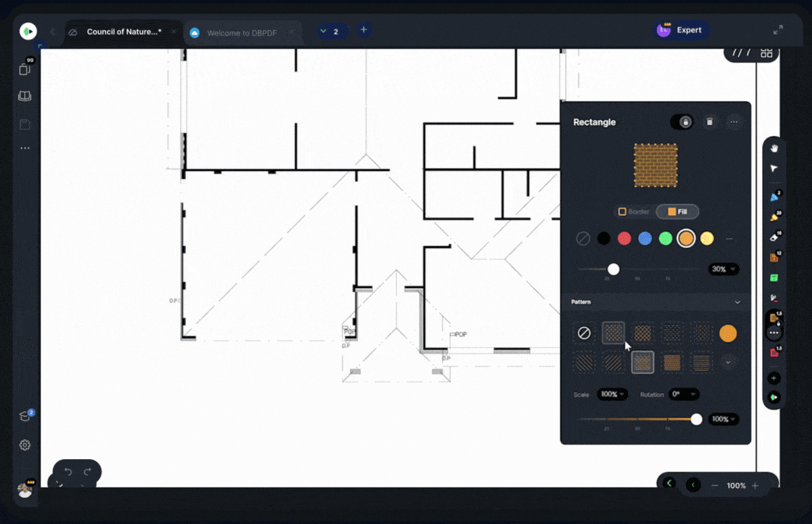Screen dimensions: 812x524
Task: Pick the red fill color swatch
Action: 625,239
